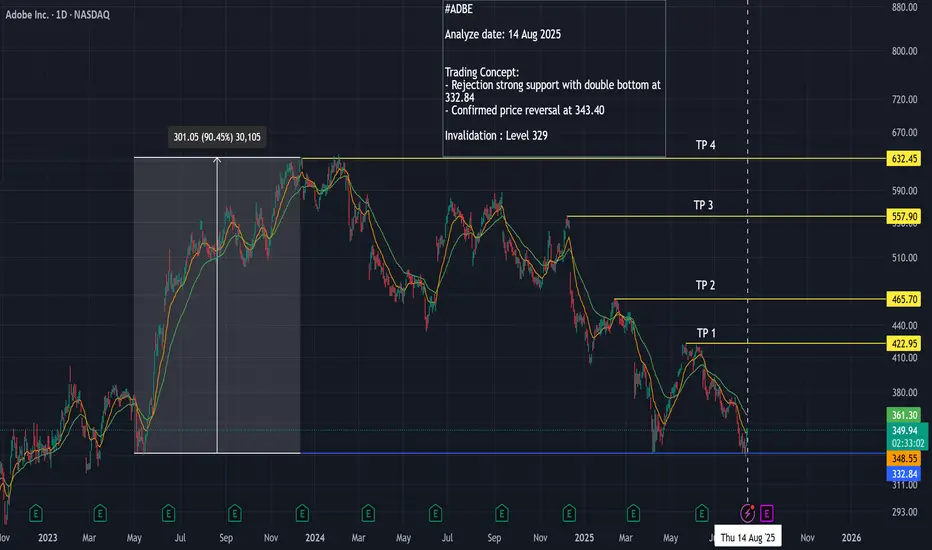Select the yellow 422.95 price tag
This screenshot has width=932, height=550.
point(903,343)
